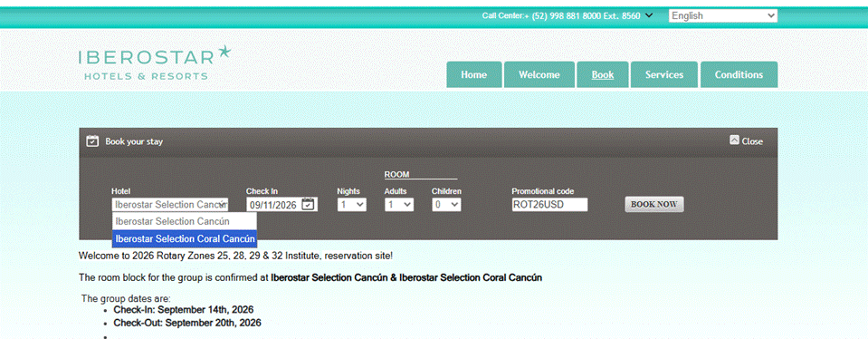This screenshot has width=868, height=339.
Task: Choose Iberostar Selection Cancún from the list
Action: click(185, 221)
